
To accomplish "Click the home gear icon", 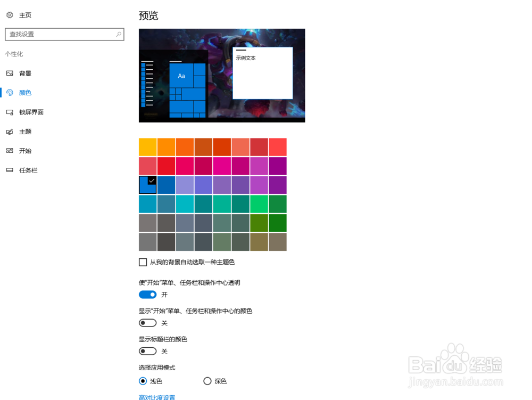I will (x=10, y=15).
